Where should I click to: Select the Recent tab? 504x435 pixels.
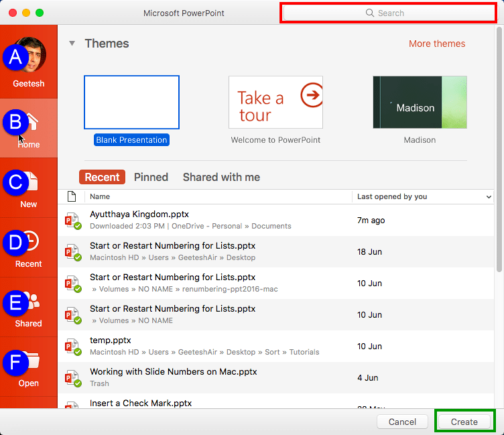pyautogui.click(x=103, y=177)
